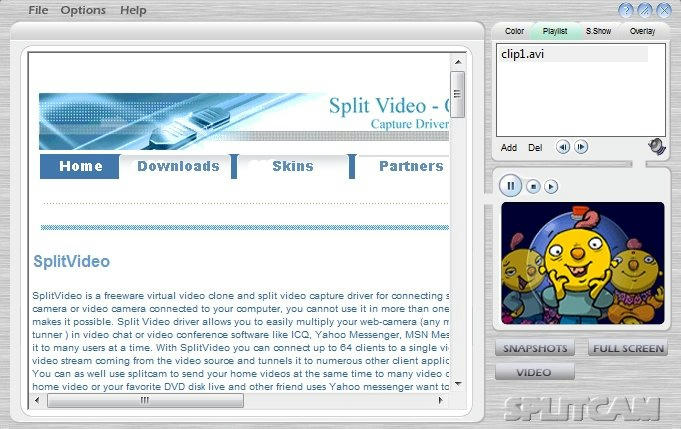Click the vertical scrollbar thumb

coord(457,94)
